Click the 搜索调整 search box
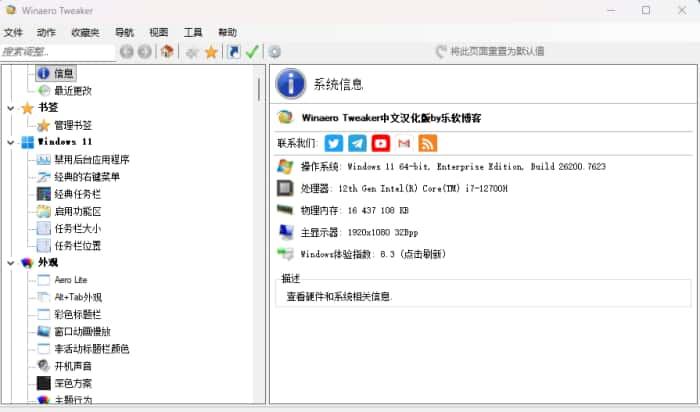The width and height of the screenshot is (700, 412). (57, 52)
